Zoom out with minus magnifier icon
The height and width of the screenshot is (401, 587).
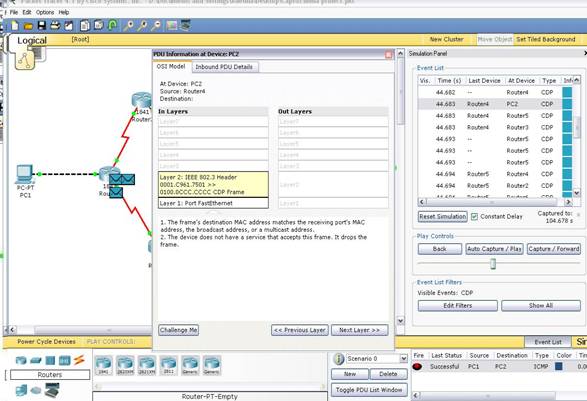coord(156,25)
